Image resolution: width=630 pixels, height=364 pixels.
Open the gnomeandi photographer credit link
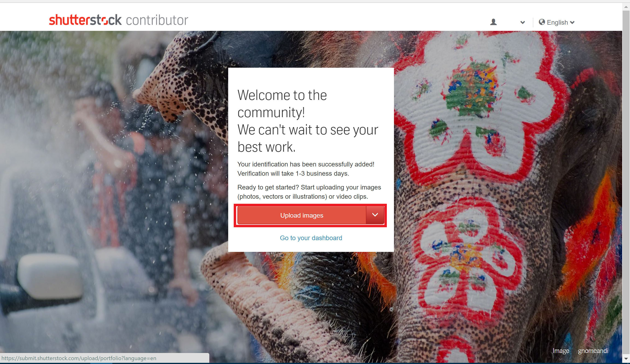(x=593, y=351)
